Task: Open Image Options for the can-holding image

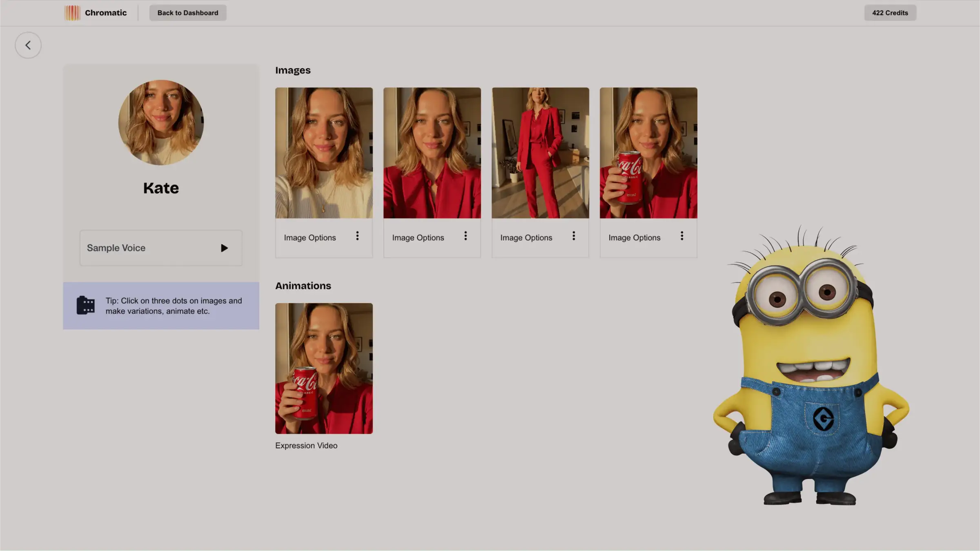Action: 634,237
